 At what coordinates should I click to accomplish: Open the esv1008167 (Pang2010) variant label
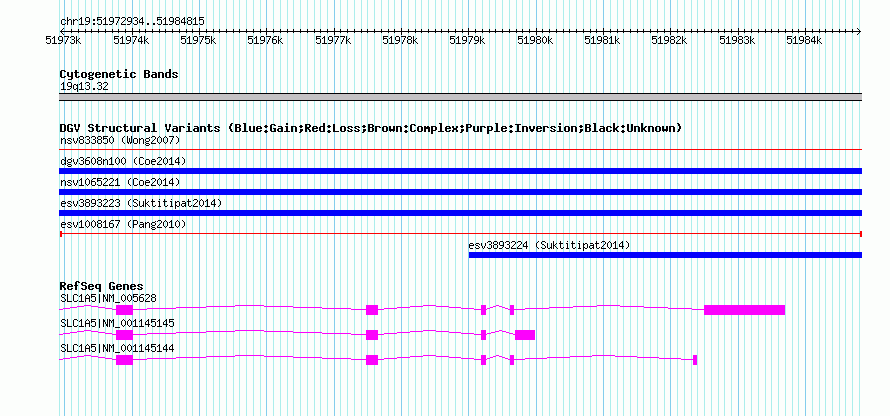pos(123,225)
